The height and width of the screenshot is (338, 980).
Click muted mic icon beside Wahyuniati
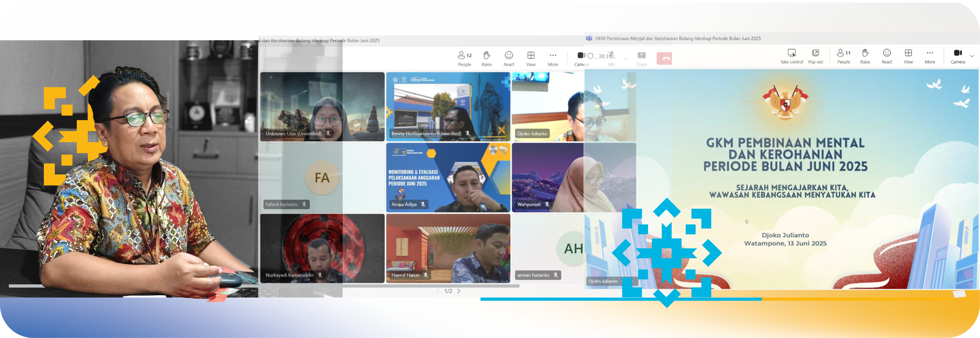(x=547, y=204)
